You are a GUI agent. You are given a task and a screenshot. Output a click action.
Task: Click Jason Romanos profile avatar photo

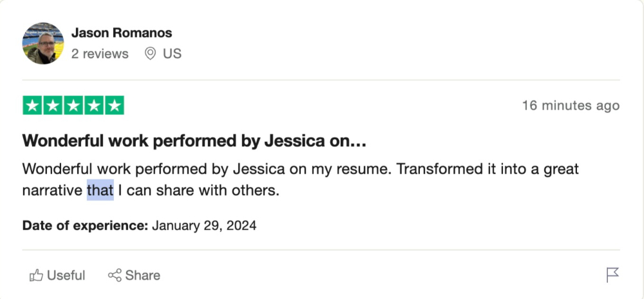coord(43,44)
